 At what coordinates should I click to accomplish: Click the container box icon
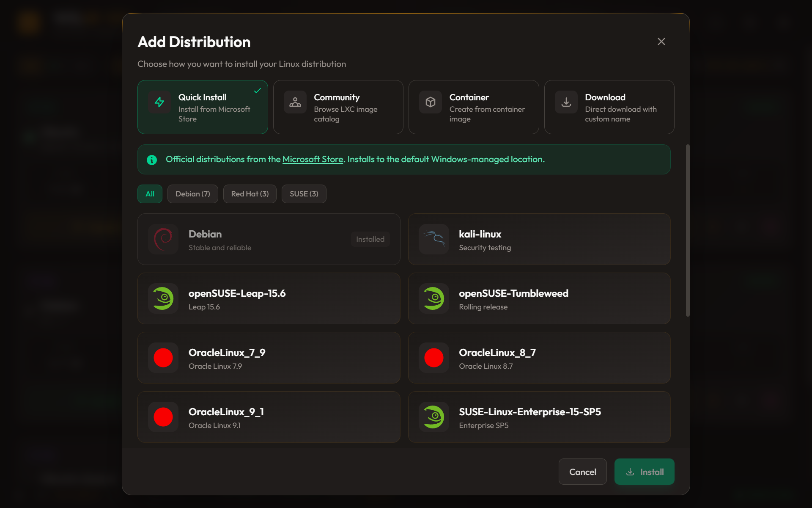430,102
